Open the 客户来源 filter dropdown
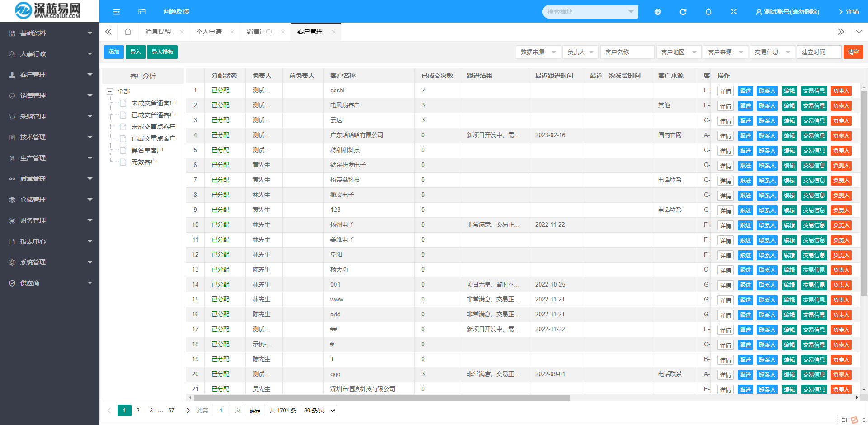This screenshot has width=868, height=425. 726,52
